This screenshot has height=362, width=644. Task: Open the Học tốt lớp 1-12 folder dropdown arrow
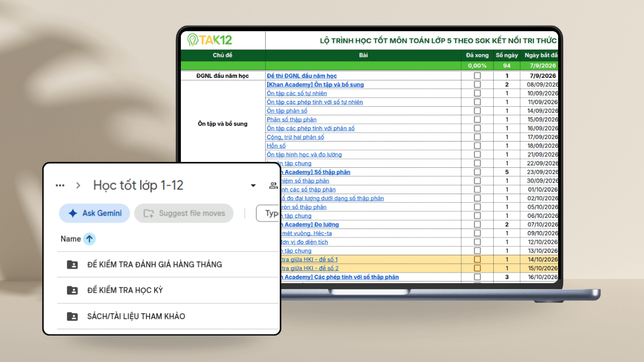(x=253, y=186)
